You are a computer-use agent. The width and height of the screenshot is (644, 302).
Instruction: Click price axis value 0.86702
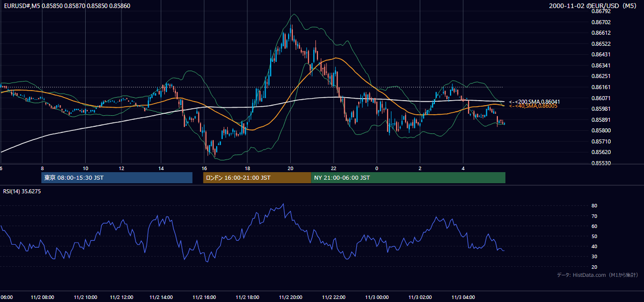601,22
